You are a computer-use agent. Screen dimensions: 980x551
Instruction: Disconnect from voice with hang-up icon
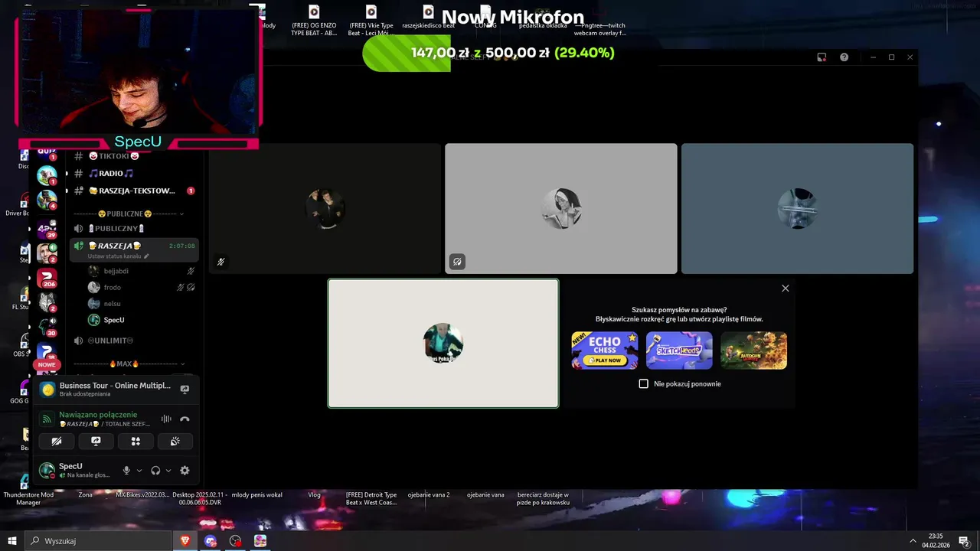pos(185,419)
